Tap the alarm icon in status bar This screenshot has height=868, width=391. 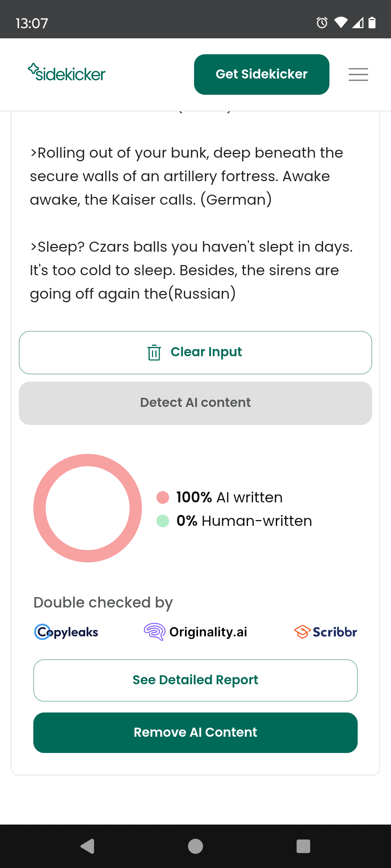pos(322,23)
